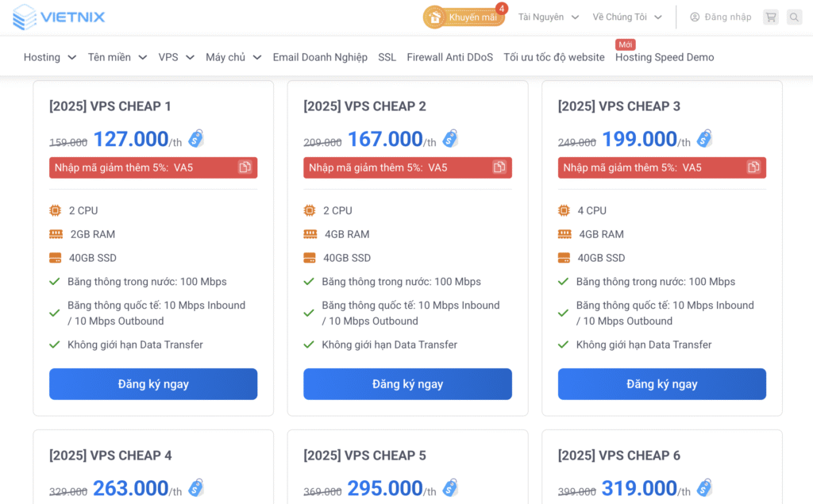Image resolution: width=813 pixels, height=504 pixels.
Task: Open the shopping cart icon
Action: 770,17
